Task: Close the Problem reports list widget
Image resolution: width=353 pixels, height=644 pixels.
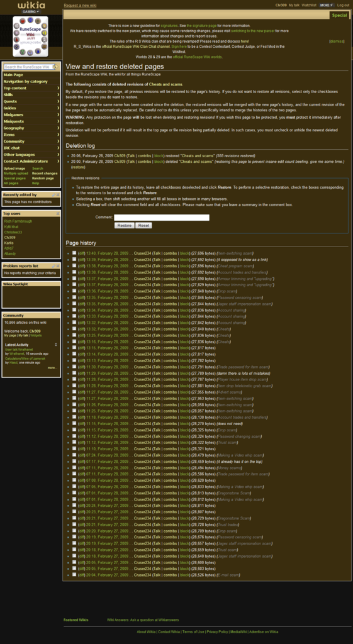Action: point(57,266)
